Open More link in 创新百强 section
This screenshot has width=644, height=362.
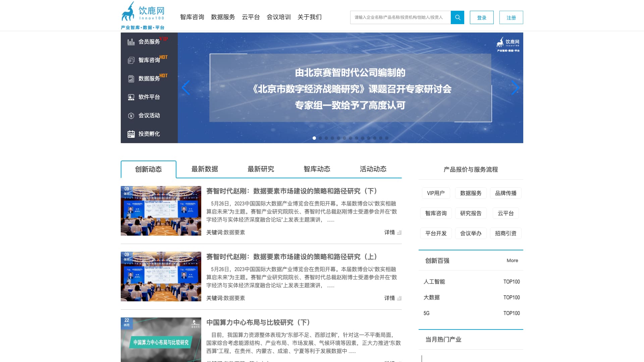pos(512,260)
